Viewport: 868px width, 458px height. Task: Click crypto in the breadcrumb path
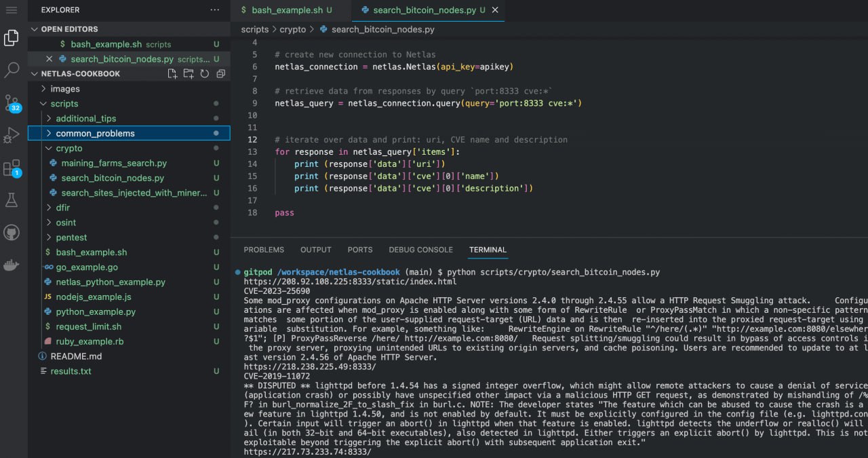tap(293, 30)
